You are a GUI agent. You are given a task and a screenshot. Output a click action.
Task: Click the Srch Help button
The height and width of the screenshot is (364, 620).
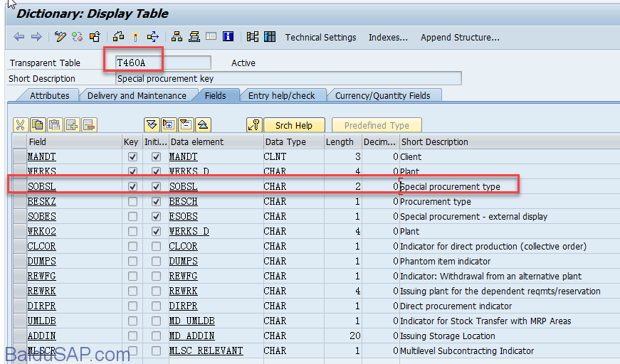[293, 125]
